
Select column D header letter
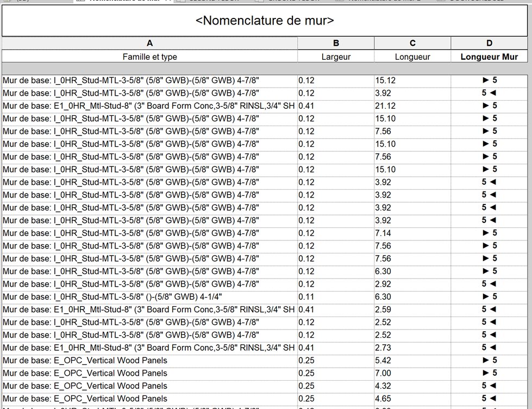point(489,44)
